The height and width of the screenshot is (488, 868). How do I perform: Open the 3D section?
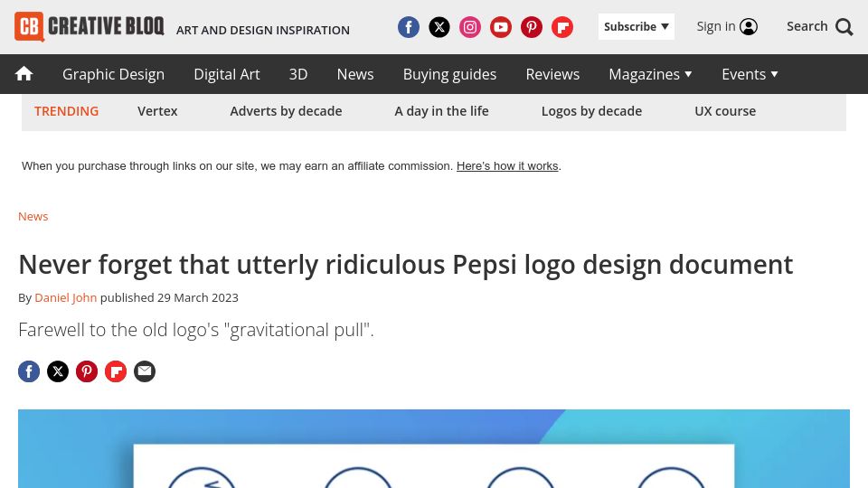tap(298, 74)
